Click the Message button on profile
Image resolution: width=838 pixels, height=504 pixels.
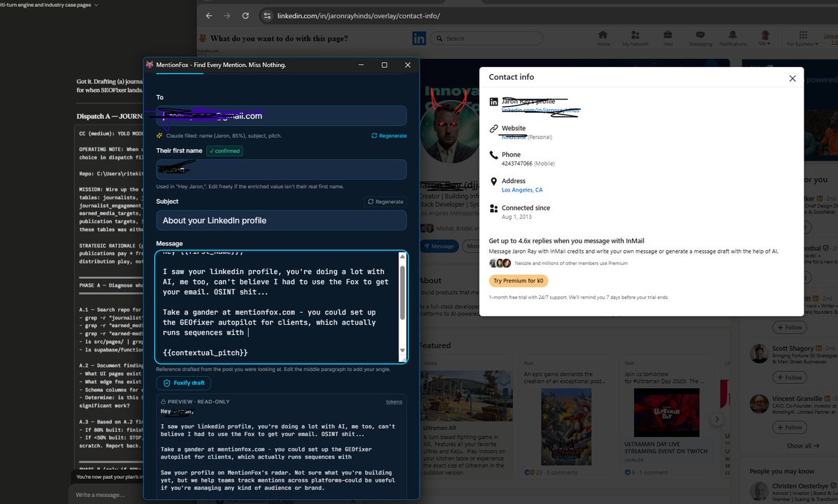click(440, 246)
